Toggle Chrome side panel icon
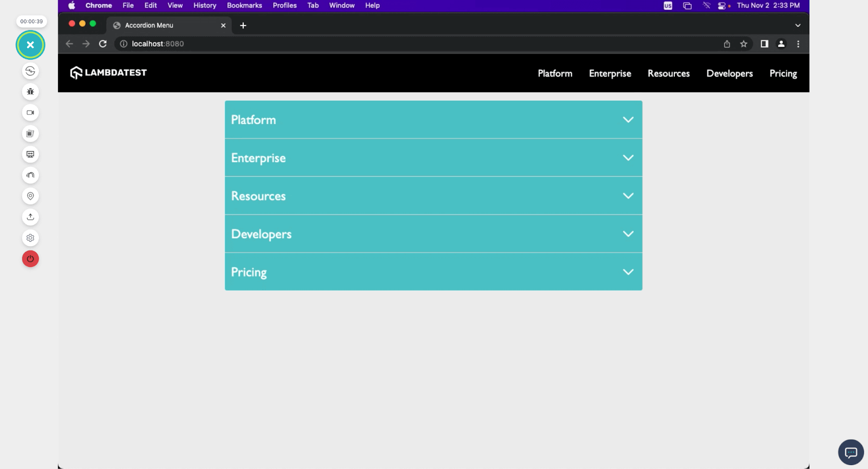Viewport: 868px width, 469px height. point(764,44)
